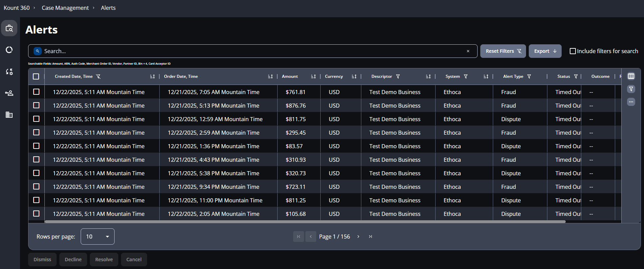Click the Alerts breadcrumb

(x=108, y=8)
